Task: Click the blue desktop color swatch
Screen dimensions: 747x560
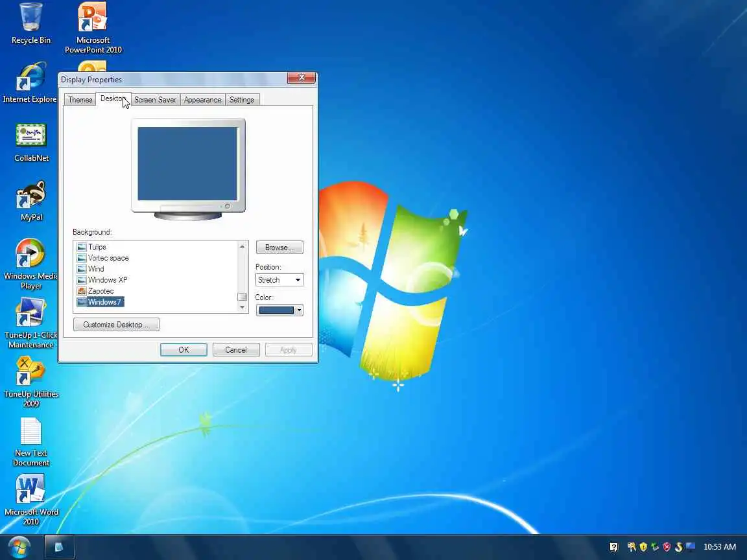Action: click(x=276, y=310)
